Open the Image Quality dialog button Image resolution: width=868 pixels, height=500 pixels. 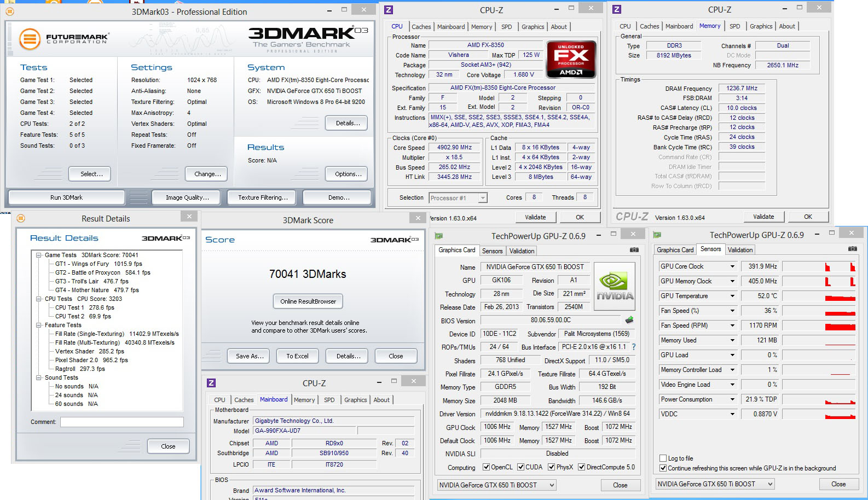point(187,197)
